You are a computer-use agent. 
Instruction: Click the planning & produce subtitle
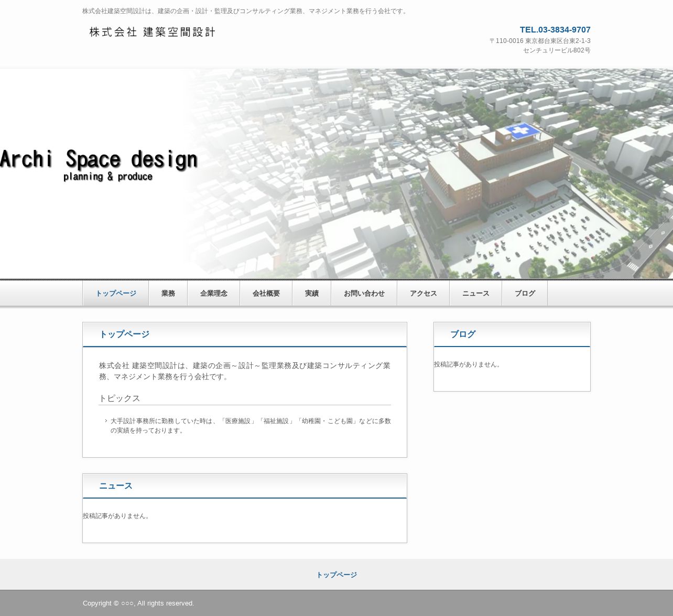pyautogui.click(x=108, y=177)
